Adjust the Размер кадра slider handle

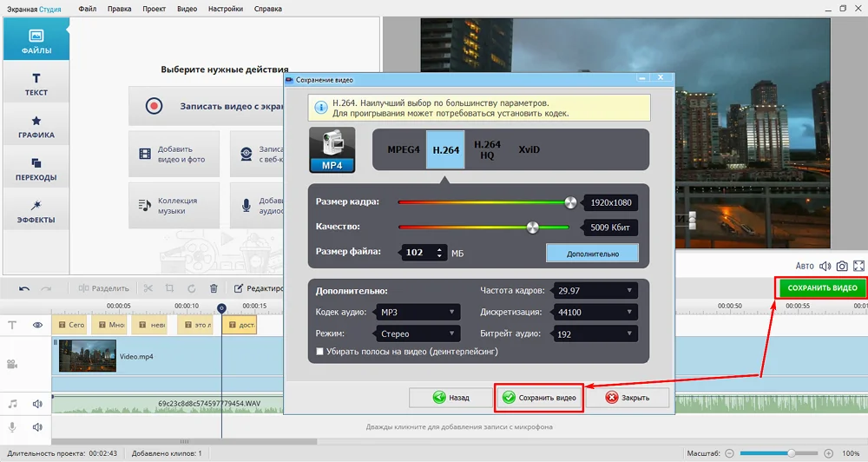pyautogui.click(x=570, y=202)
